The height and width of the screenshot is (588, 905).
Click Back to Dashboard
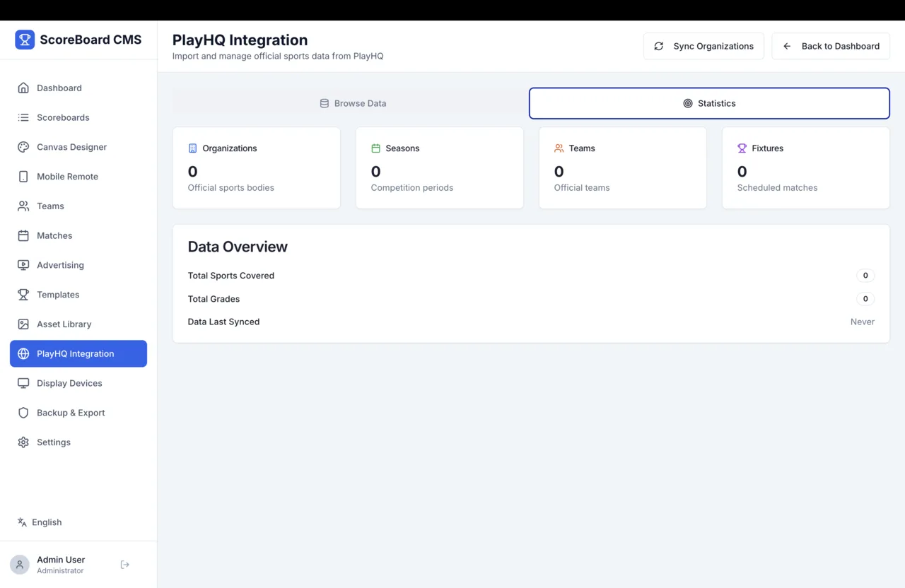[x=831, y=46]
